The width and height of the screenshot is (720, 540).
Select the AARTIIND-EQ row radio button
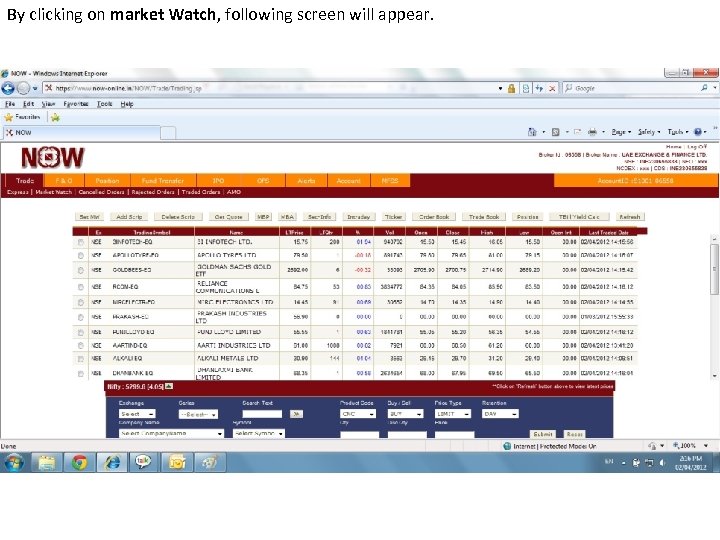tap(81, 345)
